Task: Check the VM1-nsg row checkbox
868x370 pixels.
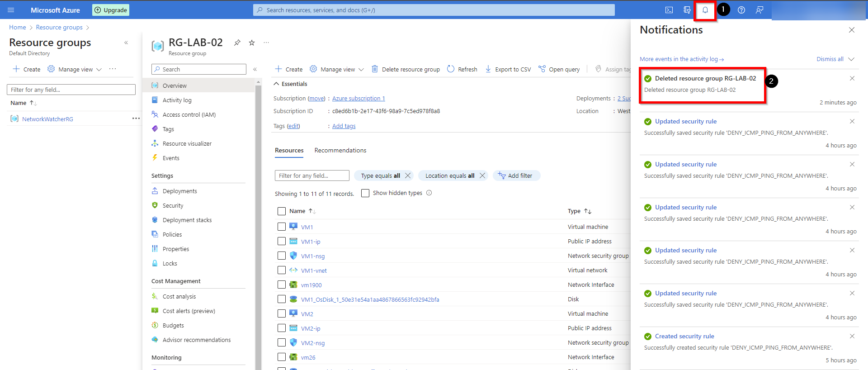Action: 282,256
